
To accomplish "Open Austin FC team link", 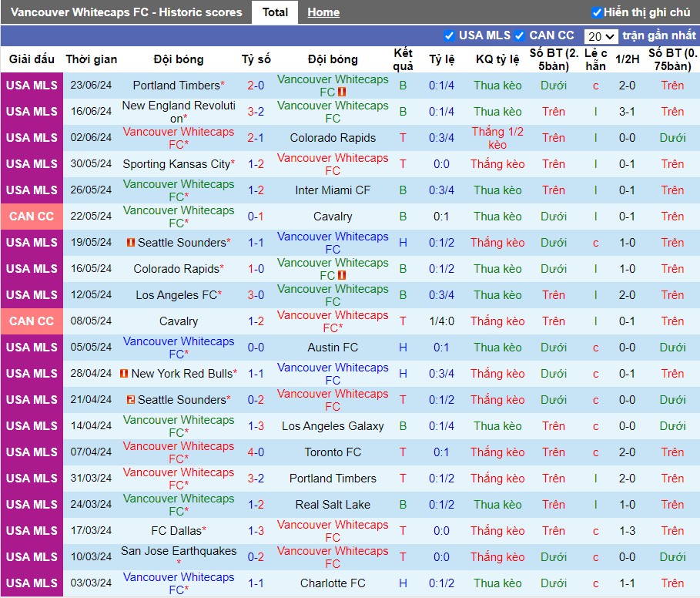I will coord(333,347).
